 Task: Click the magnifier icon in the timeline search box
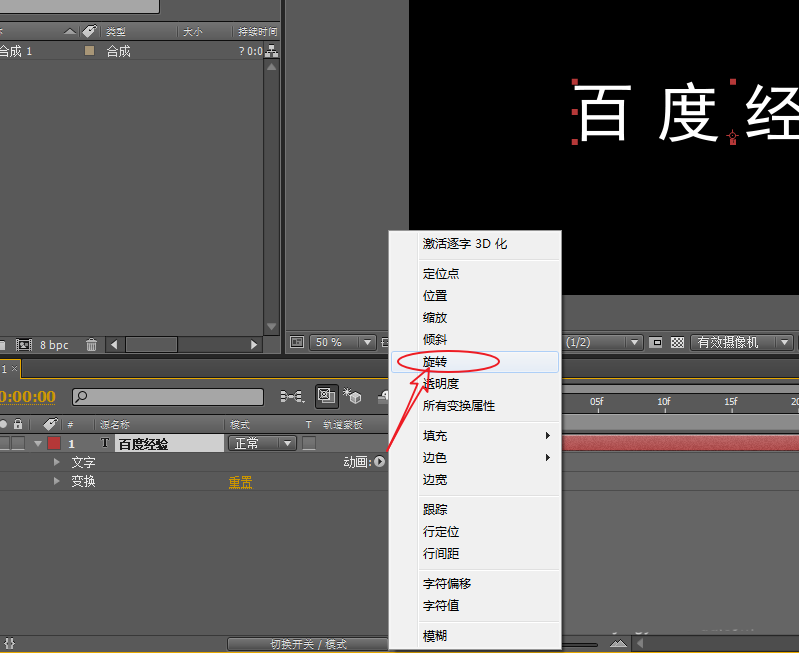[81, 396]
